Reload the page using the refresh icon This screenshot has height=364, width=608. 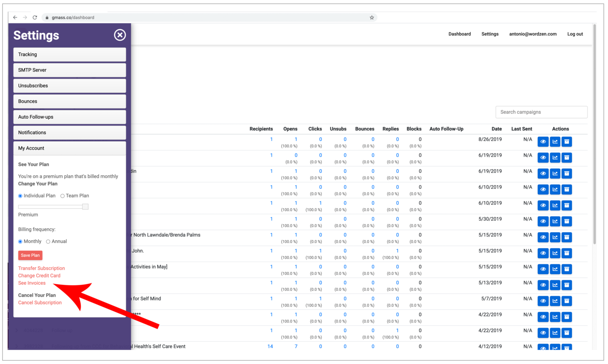point(35,17)
